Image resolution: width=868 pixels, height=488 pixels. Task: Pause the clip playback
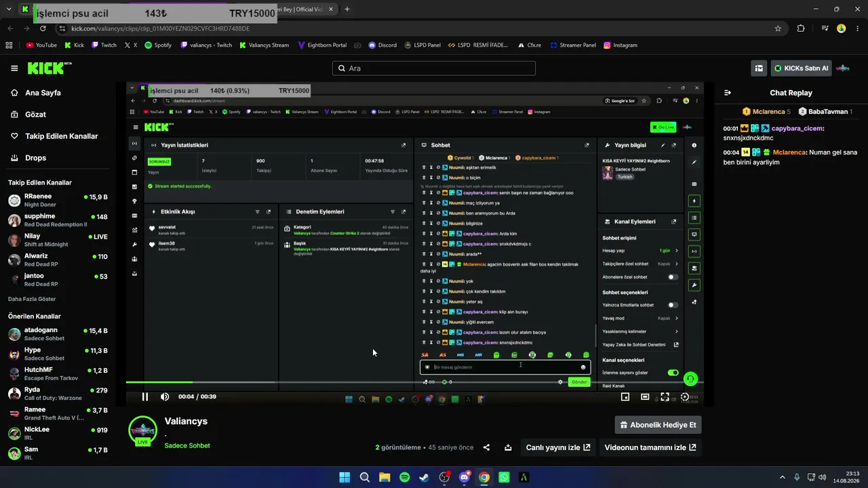tap(144, 396)
